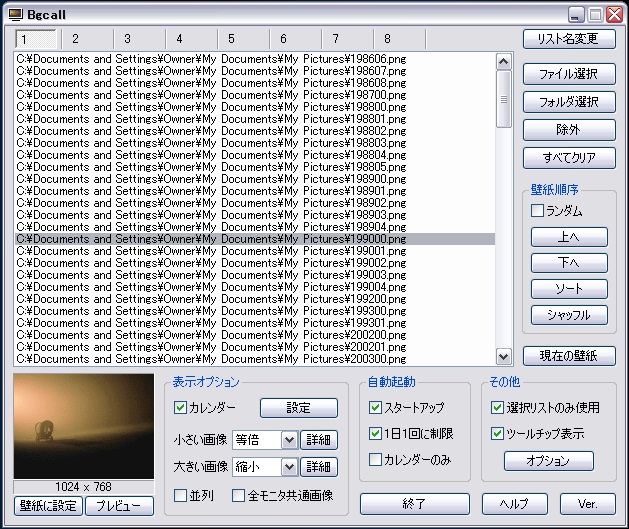Open the オプション button
The height and width of the screenshot is (529, 629).
tap(548, 461)
